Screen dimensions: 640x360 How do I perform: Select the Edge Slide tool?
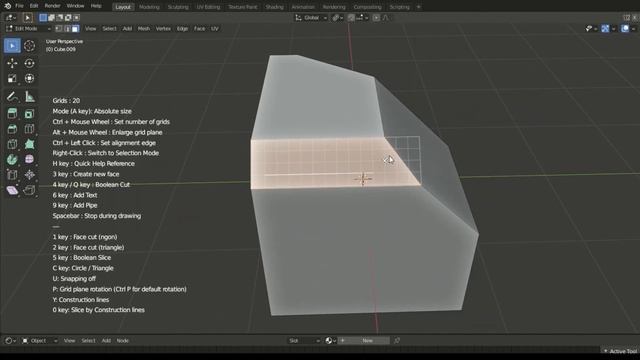[x=12, y=175]
